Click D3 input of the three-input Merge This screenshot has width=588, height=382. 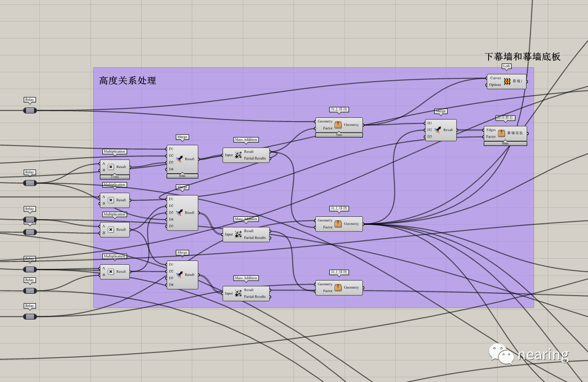pos(430,137)
